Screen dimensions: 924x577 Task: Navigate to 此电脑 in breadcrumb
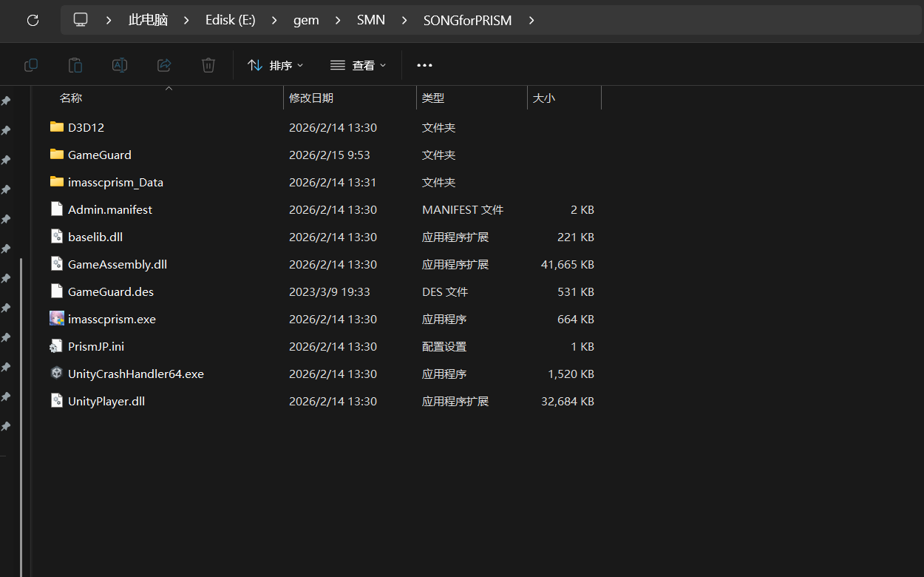pos(148,20)
